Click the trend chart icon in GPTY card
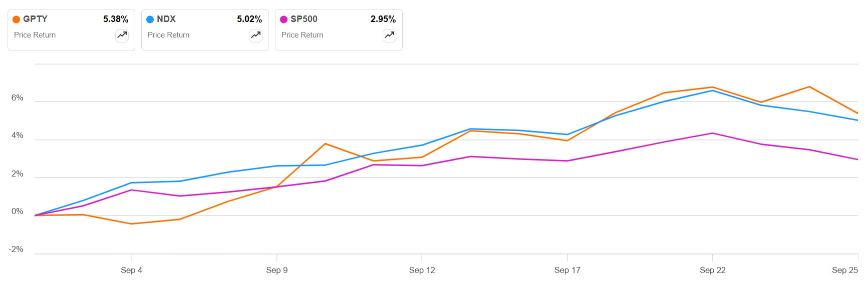 (x=122, y=35)
